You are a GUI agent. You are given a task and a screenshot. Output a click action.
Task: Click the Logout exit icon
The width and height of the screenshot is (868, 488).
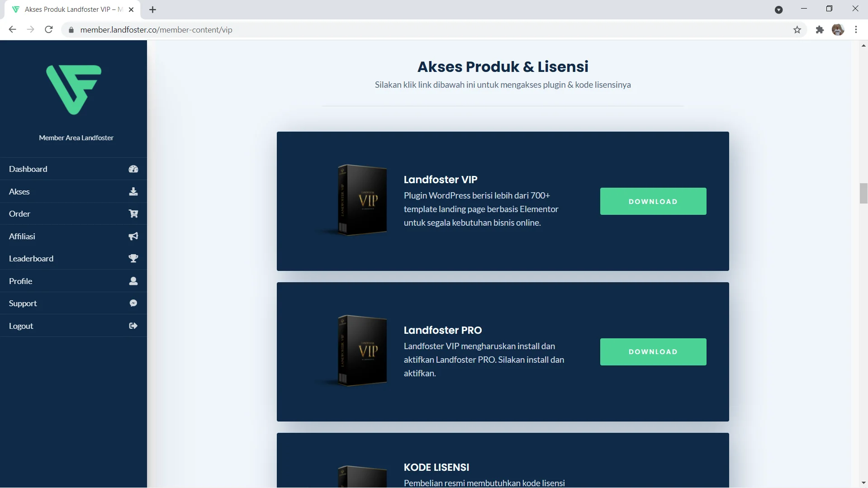tap(133, 326)
